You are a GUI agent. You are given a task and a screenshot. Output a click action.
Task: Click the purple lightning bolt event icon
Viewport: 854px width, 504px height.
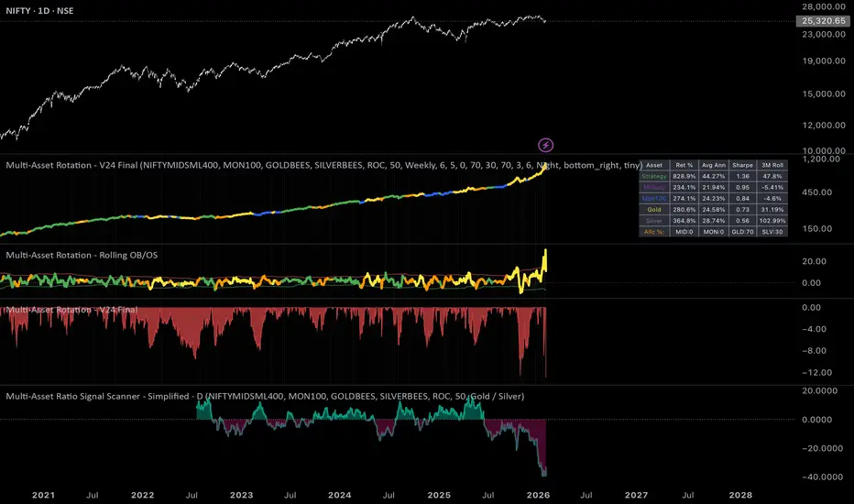(546, 145)
